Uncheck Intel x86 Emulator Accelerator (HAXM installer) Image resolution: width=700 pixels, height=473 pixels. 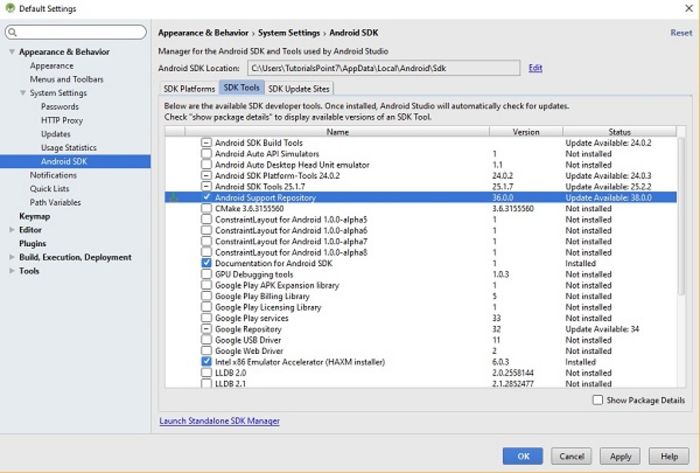coord(206,362)
